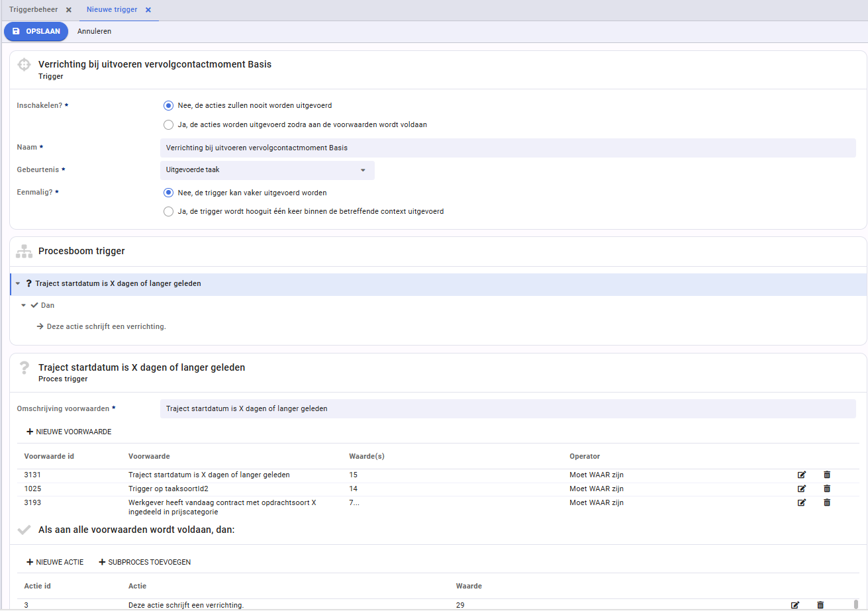Close the Nieuwe trigger tab

(x=148, y=10)
